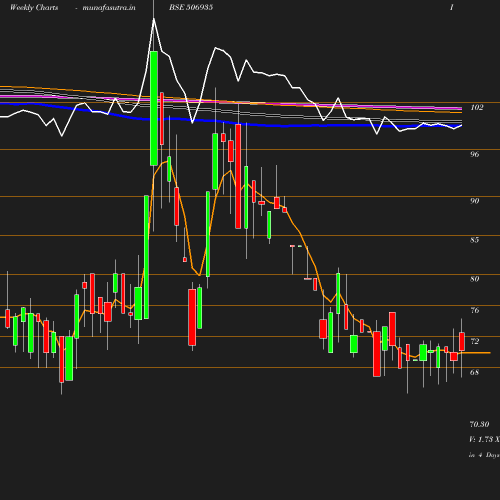This screenshot has height=500, width=500.
Task: Click the 'Weekly Charts' title text
Action: [34, 7]
